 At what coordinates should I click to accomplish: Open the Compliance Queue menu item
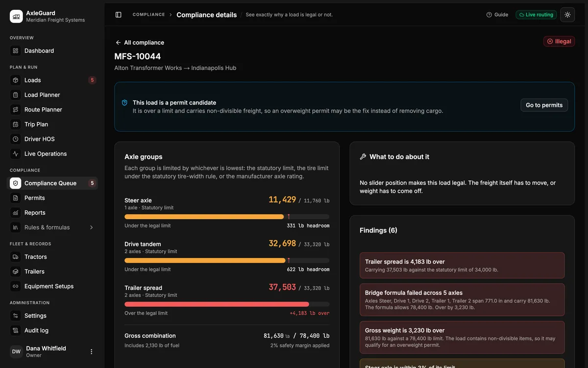coord(52,183)
